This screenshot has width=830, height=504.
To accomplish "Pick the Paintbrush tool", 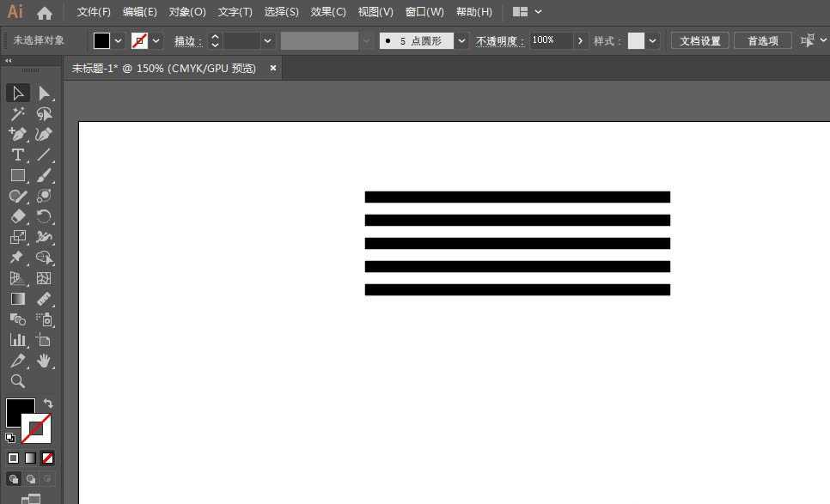I will coord(45,175).
